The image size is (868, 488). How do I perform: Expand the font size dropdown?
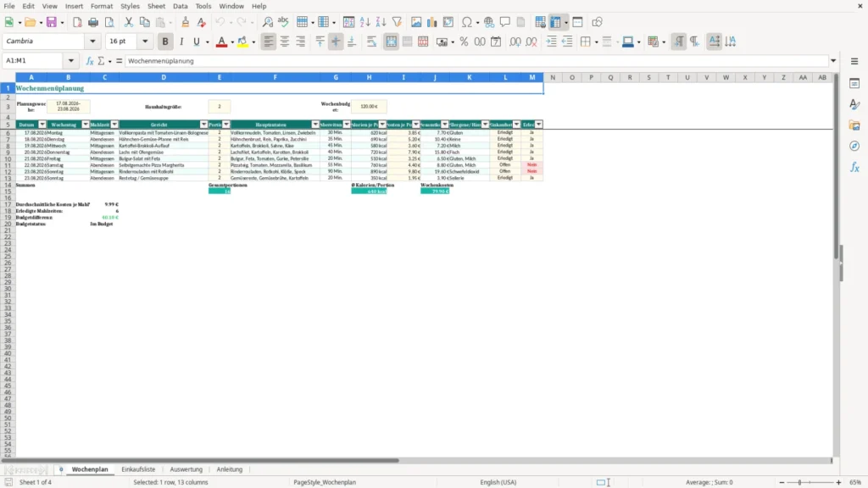[x=145, y=41]
